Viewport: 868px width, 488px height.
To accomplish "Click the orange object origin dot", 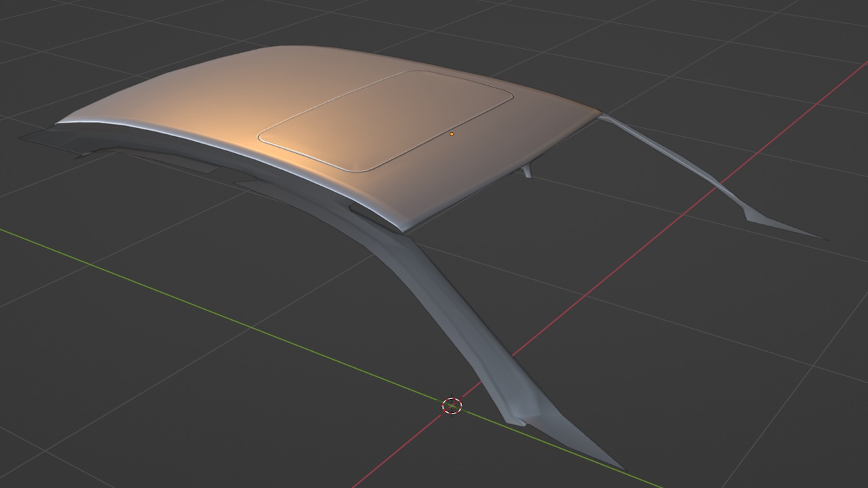I will point(452,134).
